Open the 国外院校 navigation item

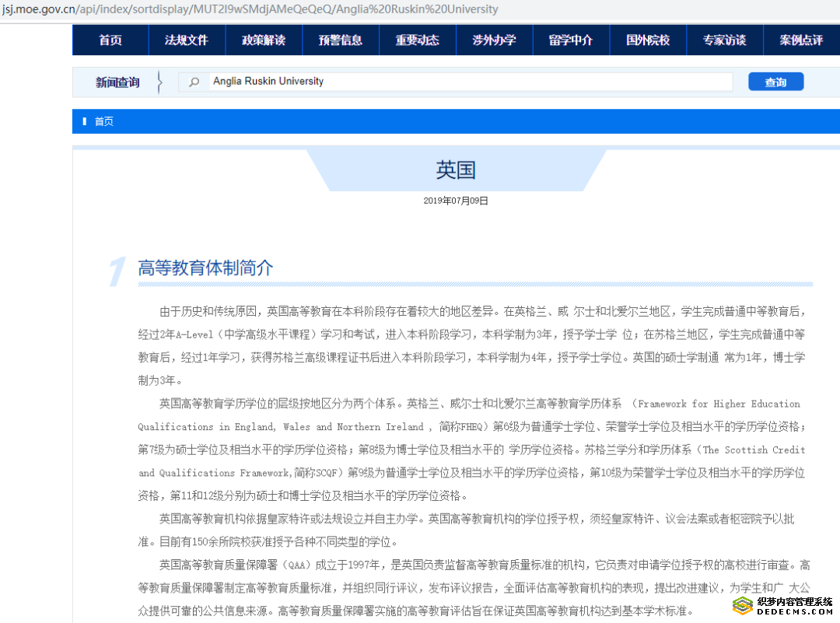pos(648,40)
